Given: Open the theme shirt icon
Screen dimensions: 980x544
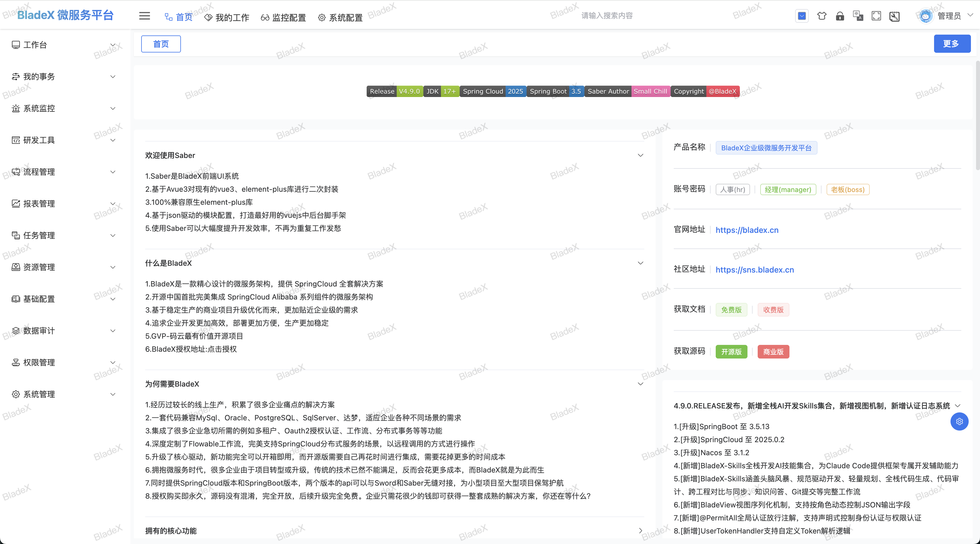Looking at the screenshot, I should [x=822, y=16].
